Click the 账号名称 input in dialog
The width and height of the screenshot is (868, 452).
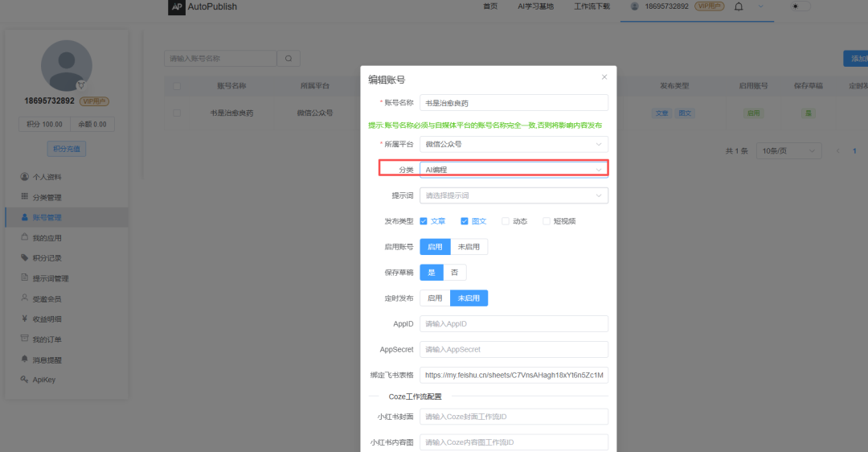click(514, 102)
